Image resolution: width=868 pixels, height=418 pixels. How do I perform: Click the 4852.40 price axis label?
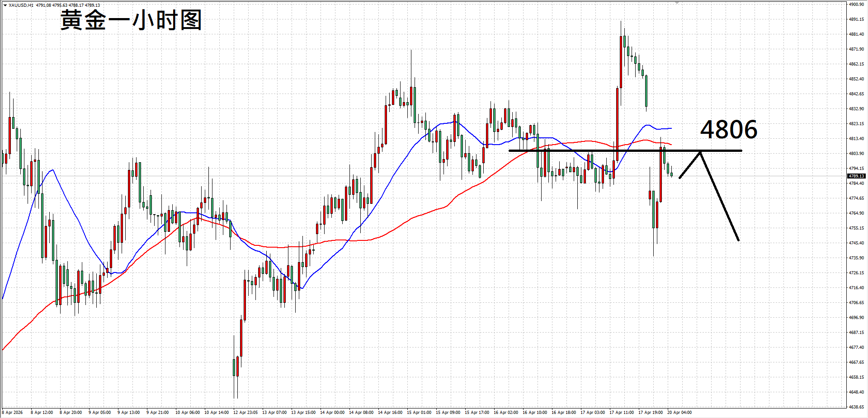(856, 79)
